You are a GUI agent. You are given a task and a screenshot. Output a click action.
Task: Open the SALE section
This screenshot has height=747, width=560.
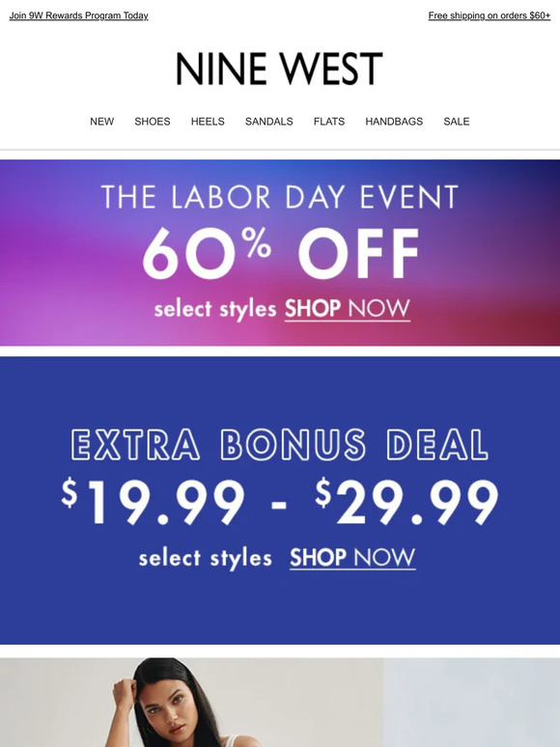pos(457,122)
